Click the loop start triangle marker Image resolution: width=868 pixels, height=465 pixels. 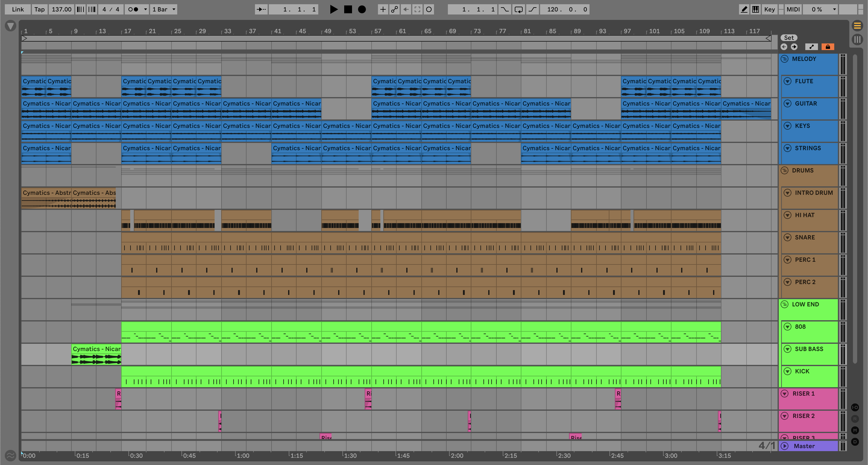(24, 38)
